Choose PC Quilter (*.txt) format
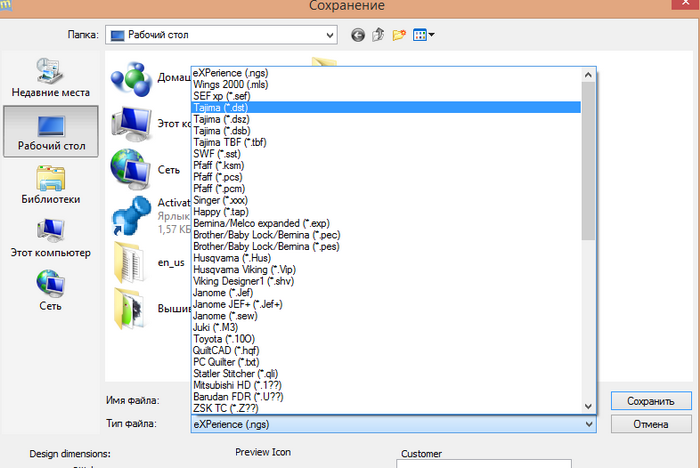The height and width of the screenshot is (468, 700). (386, 362)
